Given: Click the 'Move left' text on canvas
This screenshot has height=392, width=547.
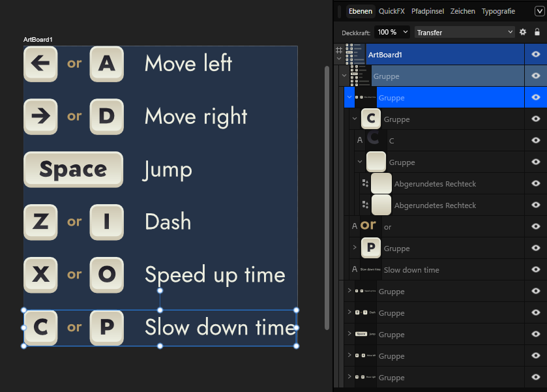Looking at the screenshot, I should point(188,63).
